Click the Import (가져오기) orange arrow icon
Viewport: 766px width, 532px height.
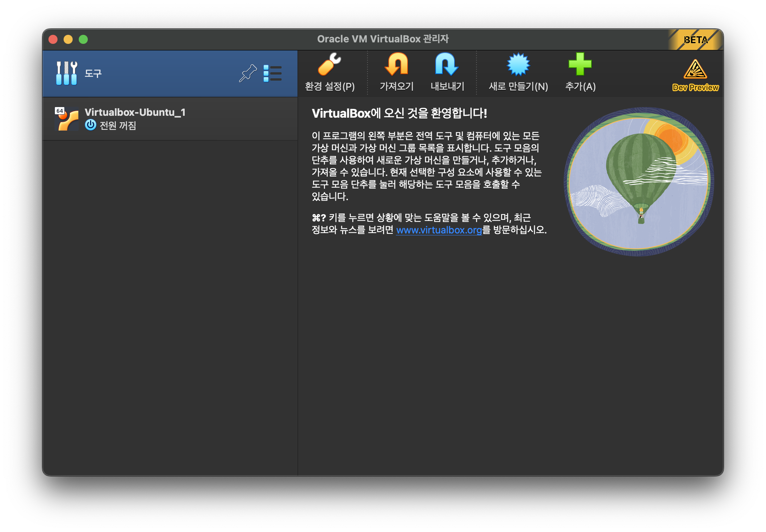pos(396,64)
